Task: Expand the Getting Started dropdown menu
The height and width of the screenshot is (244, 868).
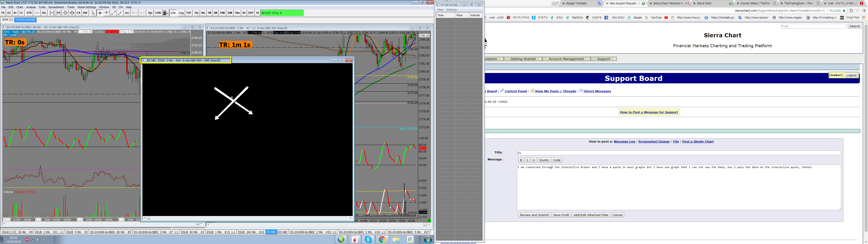Action: [523, 59]
